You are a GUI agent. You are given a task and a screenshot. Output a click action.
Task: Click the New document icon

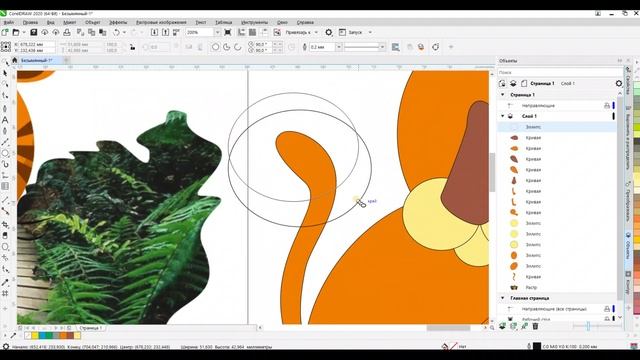click(5, 32)
